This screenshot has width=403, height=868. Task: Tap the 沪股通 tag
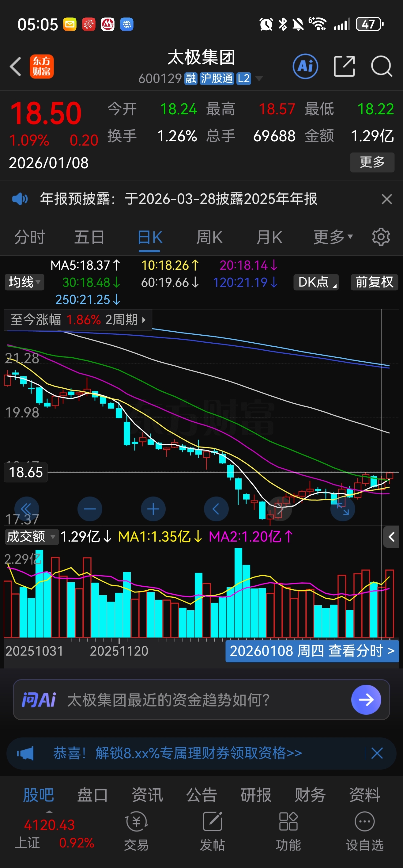pyautogui.click(x=217, y=78)
